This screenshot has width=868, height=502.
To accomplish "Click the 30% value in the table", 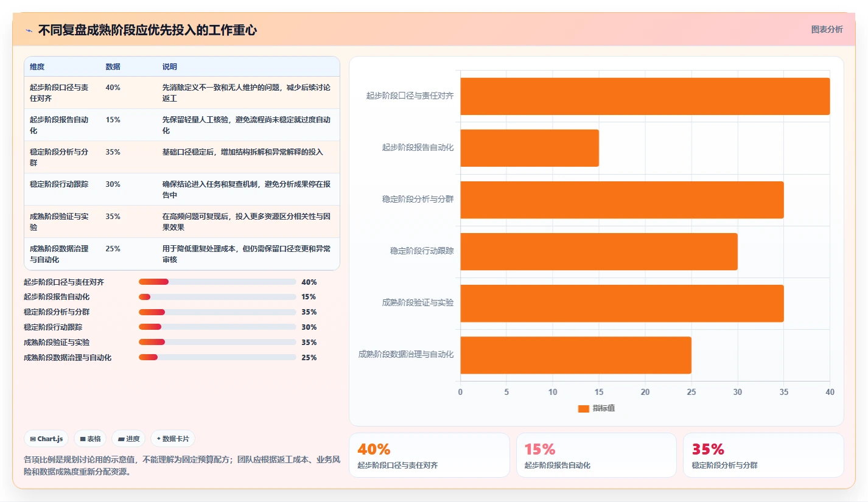I will tap(113, 184).
